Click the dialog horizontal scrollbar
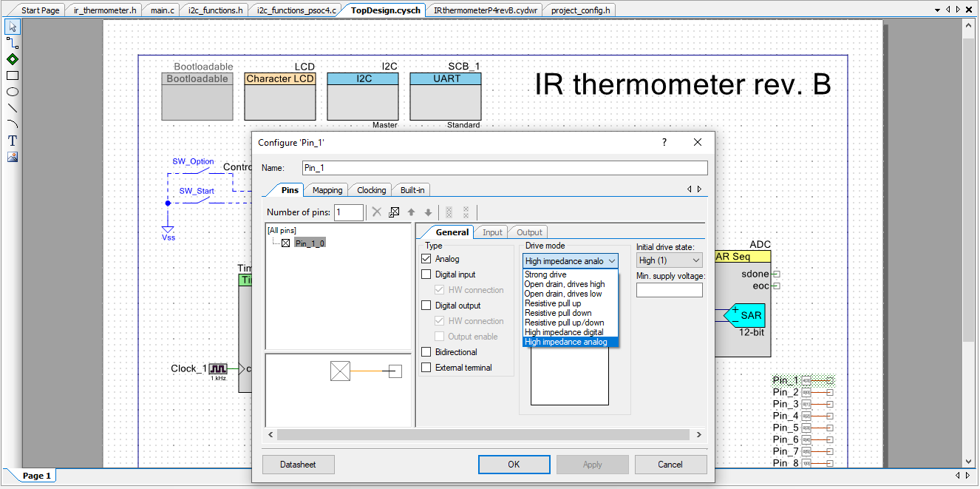This screenshot has height=489, width=980. (484, 435)
